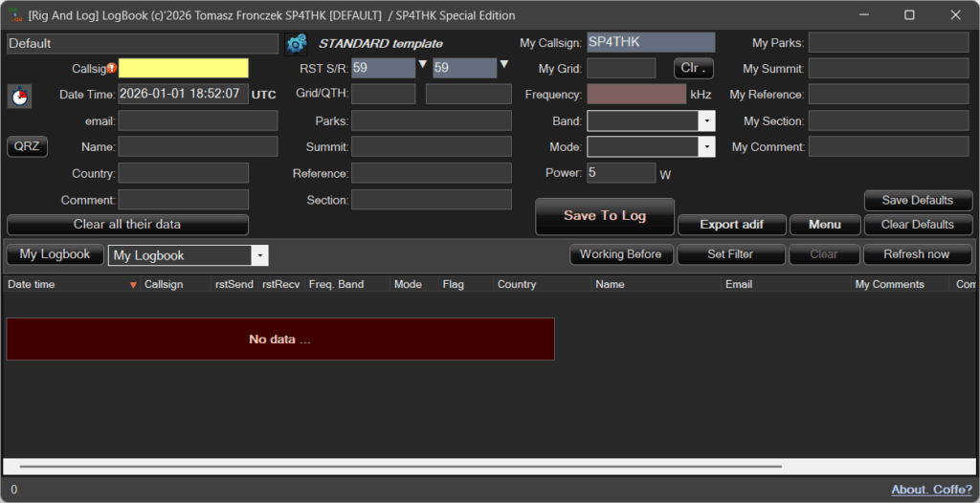Screen dimensions: 980x503
Task: Open the About. Coffe? link
Action: (931, 490)
